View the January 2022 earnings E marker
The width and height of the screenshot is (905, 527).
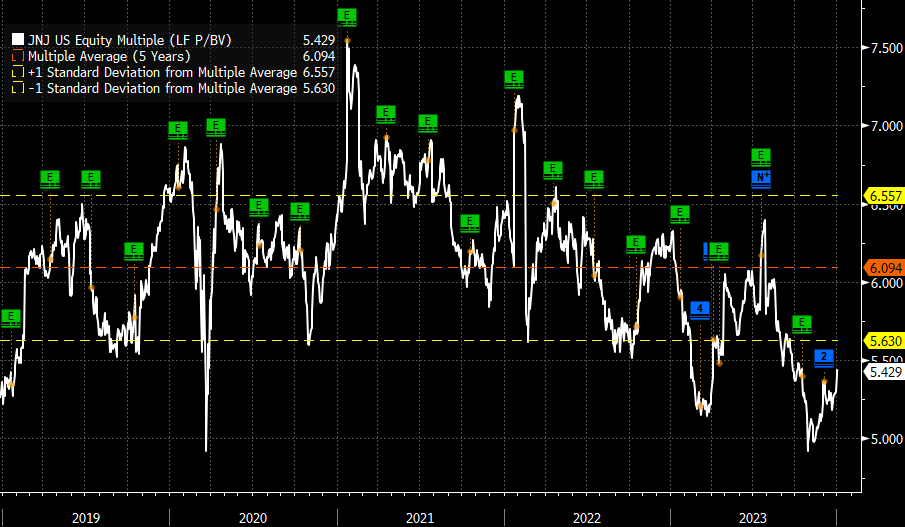514,79
